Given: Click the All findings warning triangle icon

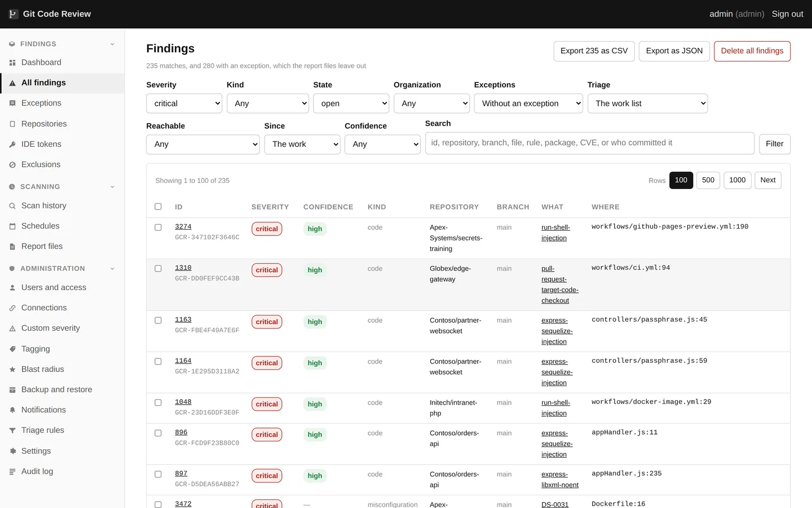Looking at the screenshot, I should click(12, 83).
